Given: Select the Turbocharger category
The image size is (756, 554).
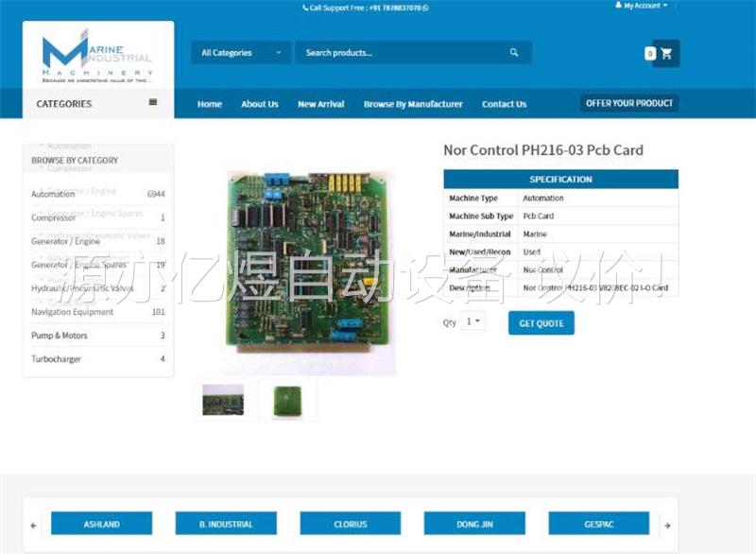Looking at the screenshot, I should pyautogui.click(x=56, y=359).
